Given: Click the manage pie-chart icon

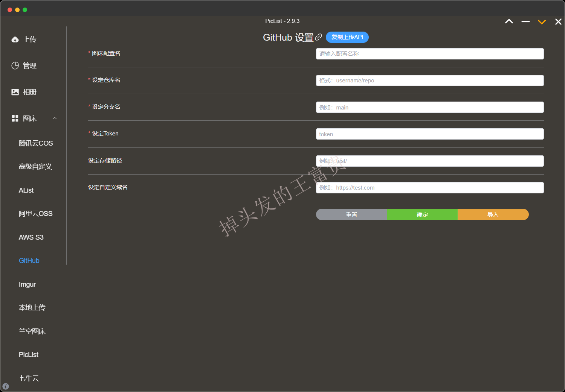Looking at the screenshot, I should (15, 65).
